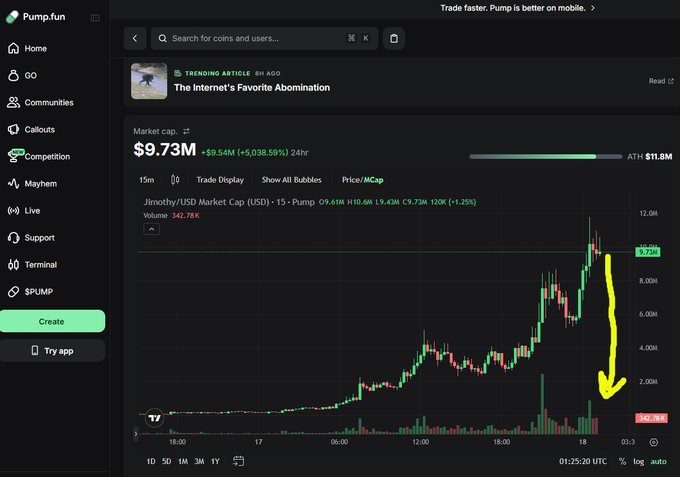Click the magnifier search icon

163,38
